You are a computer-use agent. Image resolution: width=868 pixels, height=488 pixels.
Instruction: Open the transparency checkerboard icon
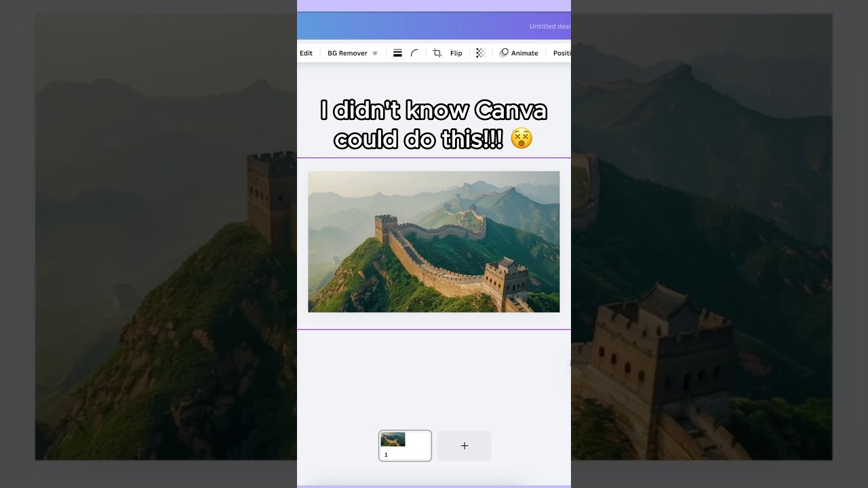pos(480,53)
